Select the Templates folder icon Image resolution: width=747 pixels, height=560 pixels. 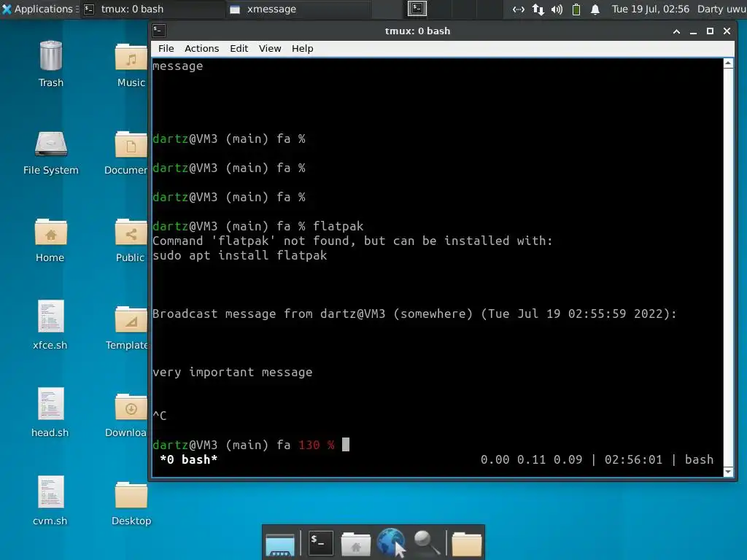[131, 320]
